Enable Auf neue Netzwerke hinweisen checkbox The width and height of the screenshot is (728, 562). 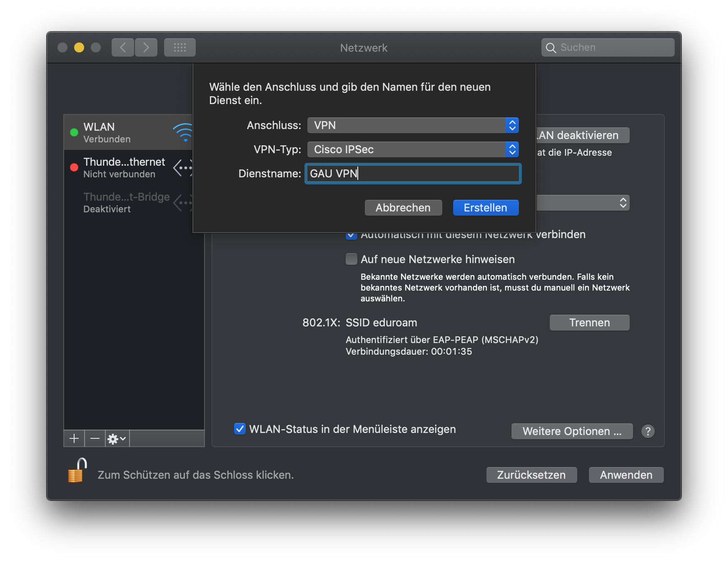pos(352,259)
